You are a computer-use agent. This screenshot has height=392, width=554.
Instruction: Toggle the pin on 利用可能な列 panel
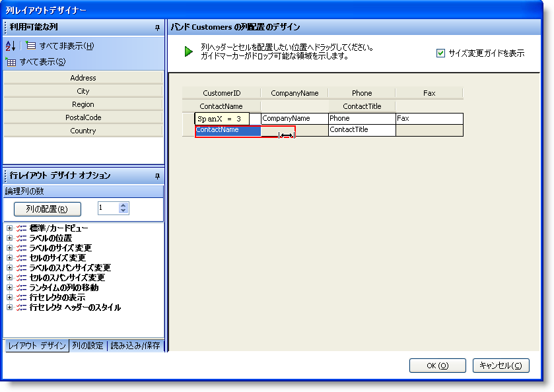(x=156, y=28)
